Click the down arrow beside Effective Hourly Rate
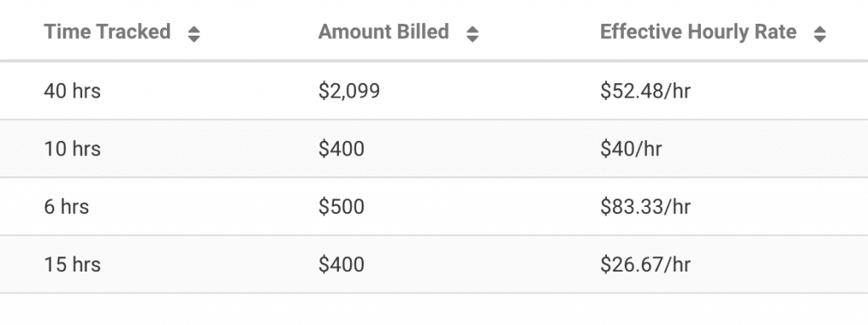 (x=820, y=39)
